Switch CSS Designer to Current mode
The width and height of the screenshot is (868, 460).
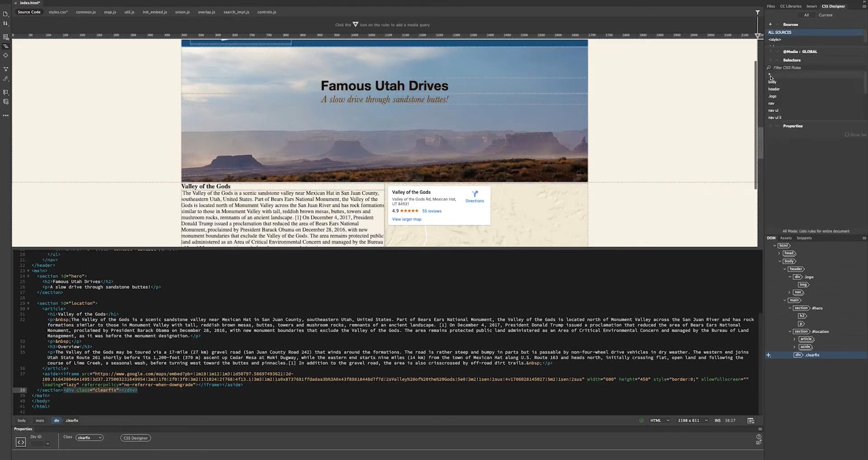[825, 15]
